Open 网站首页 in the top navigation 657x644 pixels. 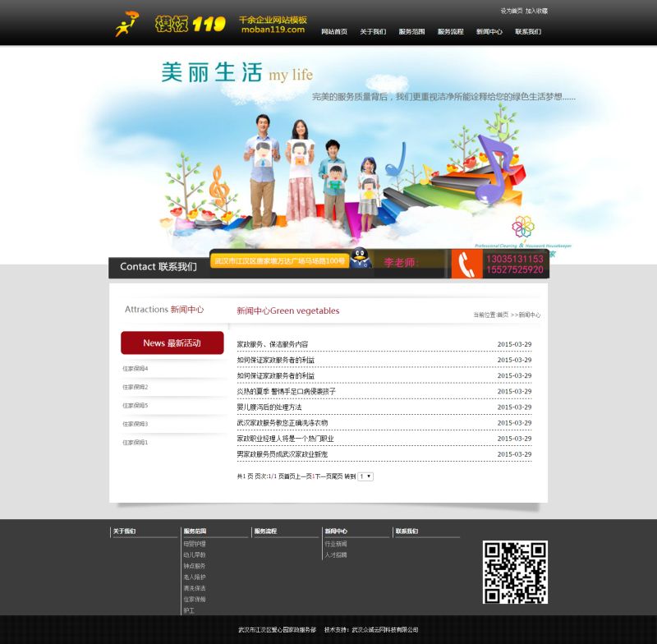pos(334,32)
